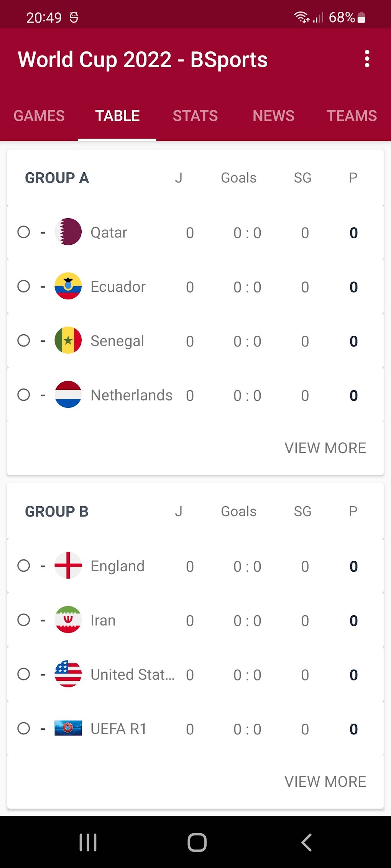391x868 pixels.
Task: Open the Teams tab
Action: [x=352, y=116]
